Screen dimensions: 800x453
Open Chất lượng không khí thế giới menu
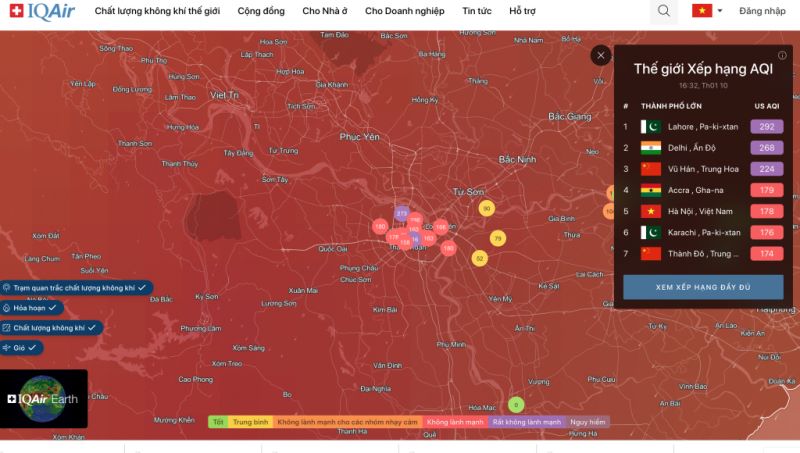157,11
